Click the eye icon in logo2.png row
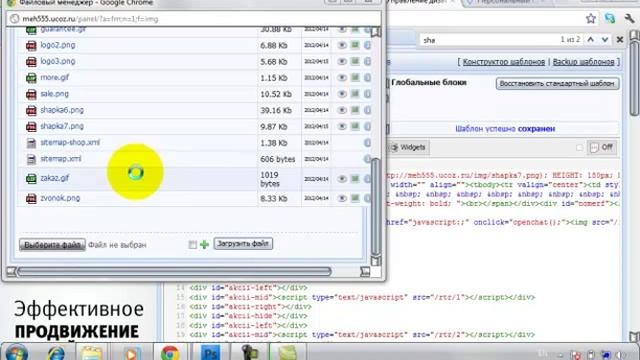The image size is (640, 360). 342,45
